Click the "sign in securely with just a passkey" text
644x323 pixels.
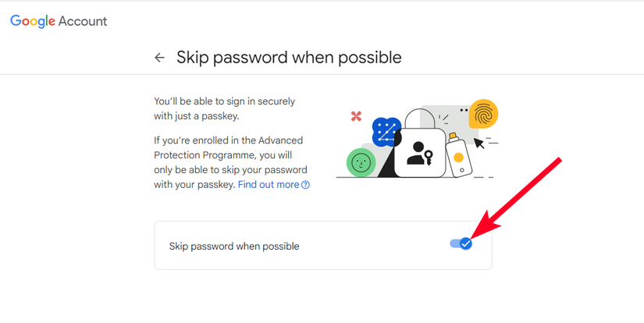tap(224, 108)
